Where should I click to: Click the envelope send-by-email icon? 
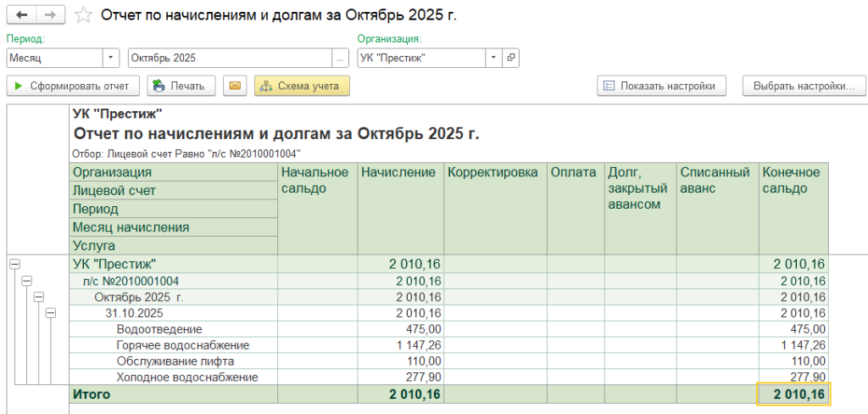pyautogui.click(x=235, y=86)
